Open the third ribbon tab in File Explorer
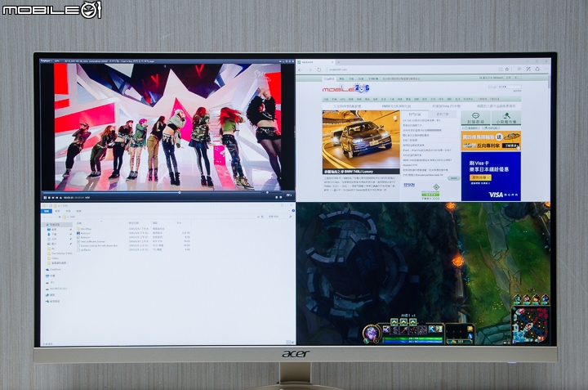This screenshot has width=588, height=390. (69, 211)
